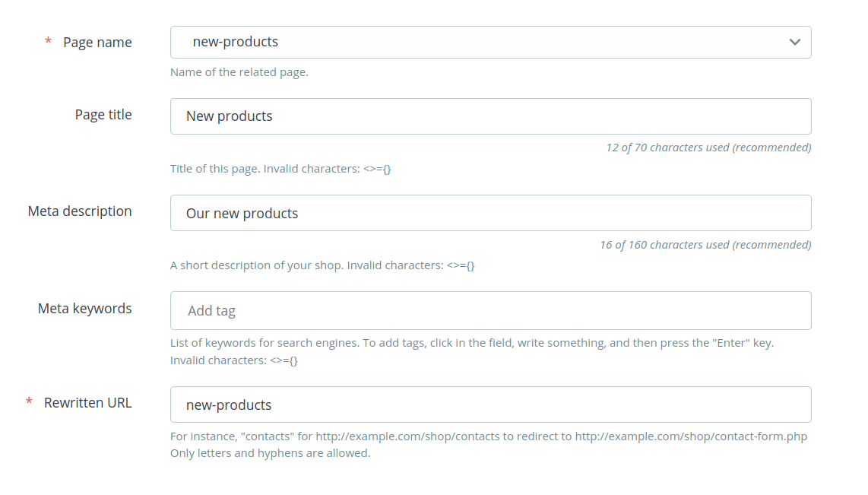Viewport: 868px width, 495px height.
Task: Click the 'Name of the related page' hint
Action: [x=239, y=72]
